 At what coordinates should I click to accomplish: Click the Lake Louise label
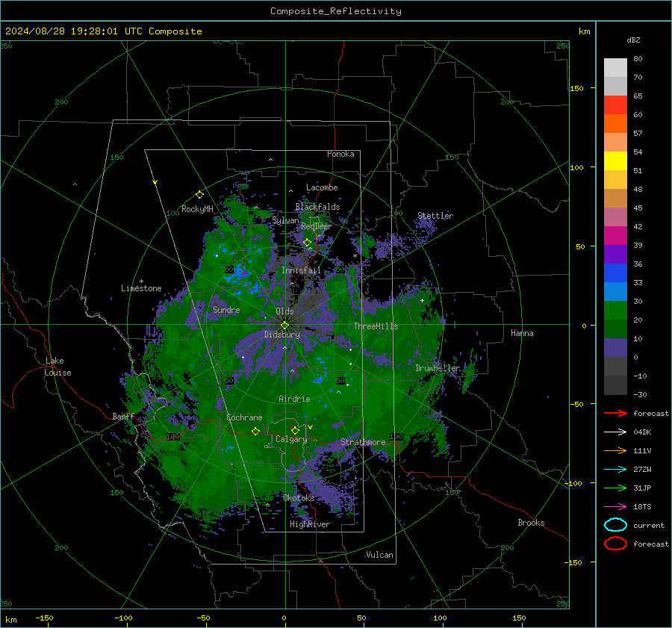[57, 367]
